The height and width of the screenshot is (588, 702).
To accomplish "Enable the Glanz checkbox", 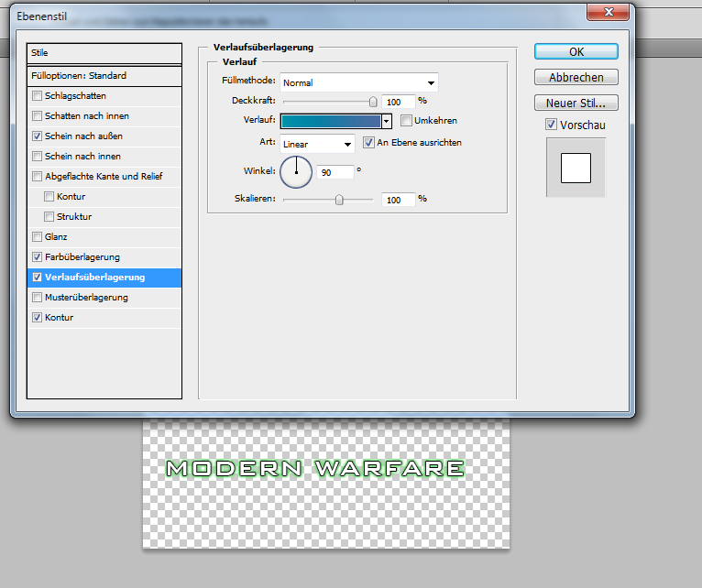I will click(38, 236).
